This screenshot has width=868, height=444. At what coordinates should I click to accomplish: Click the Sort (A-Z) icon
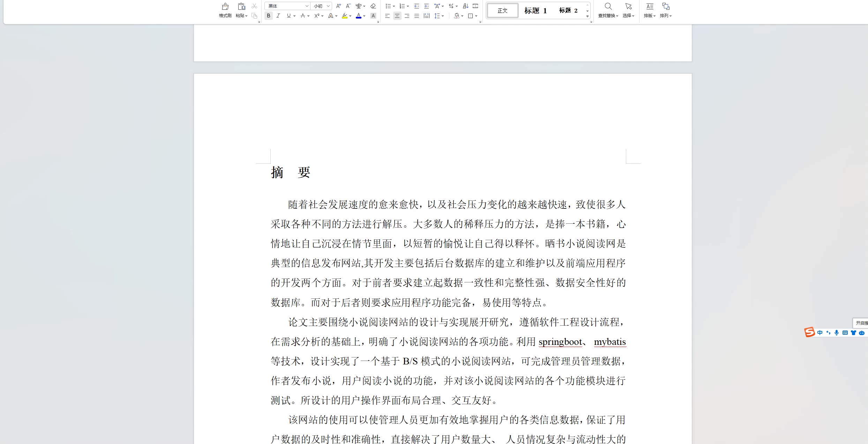tap(465, 6)
